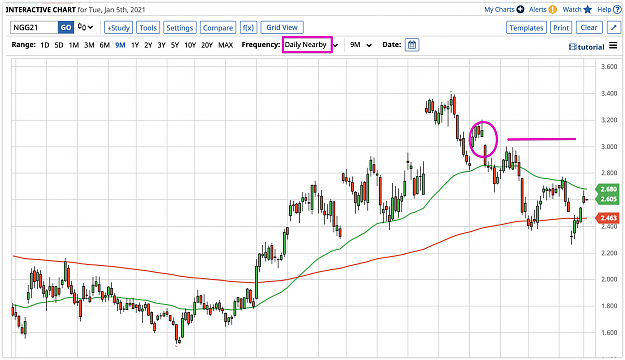Click the GO button next to the symbol field
The image size is (625, 360).
(66, 28)
